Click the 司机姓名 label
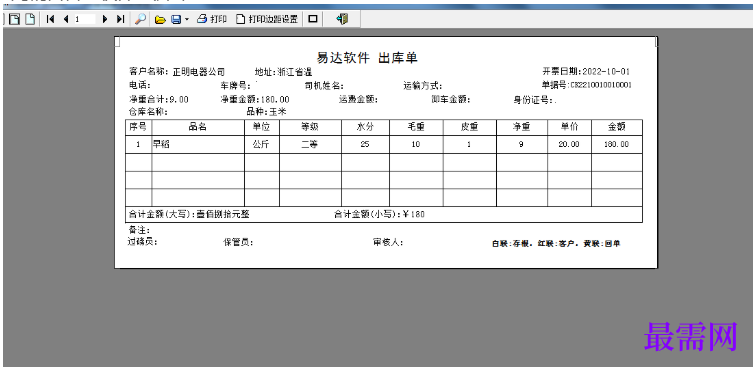This screenshot has height=368, width=756. click(324, 86)
